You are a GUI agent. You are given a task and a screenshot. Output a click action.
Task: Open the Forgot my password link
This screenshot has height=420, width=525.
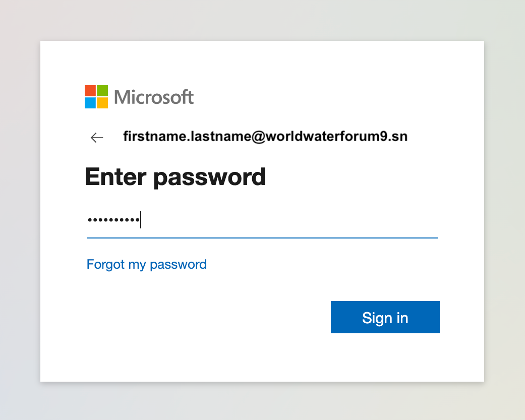[146, 264]
